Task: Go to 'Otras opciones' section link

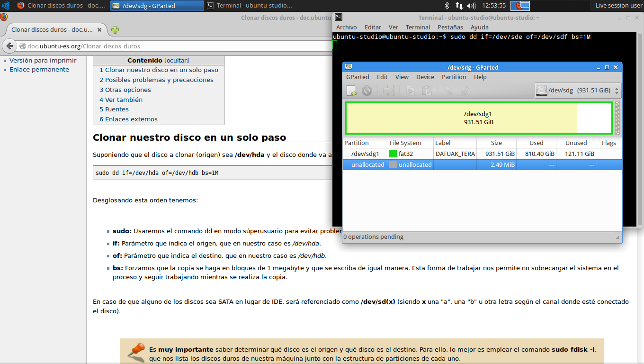Action: (125, 90)
